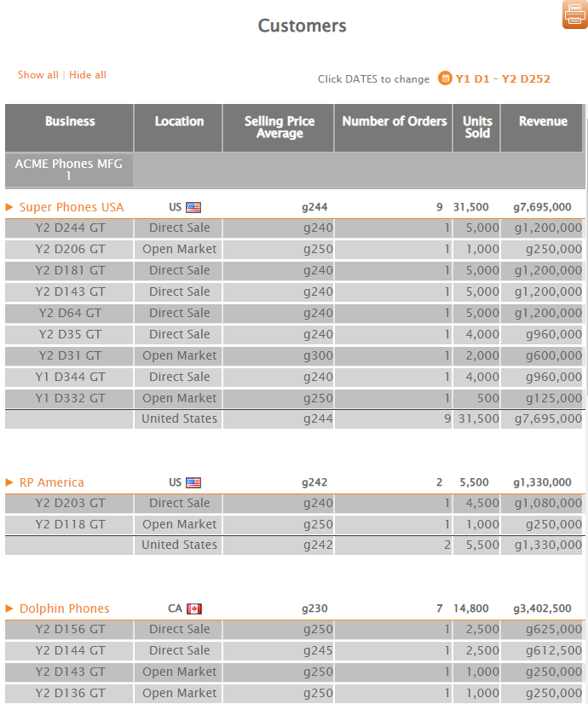The image size is (588, 704).
Task: Sort by the Location column header
Action: coord(179,122)
